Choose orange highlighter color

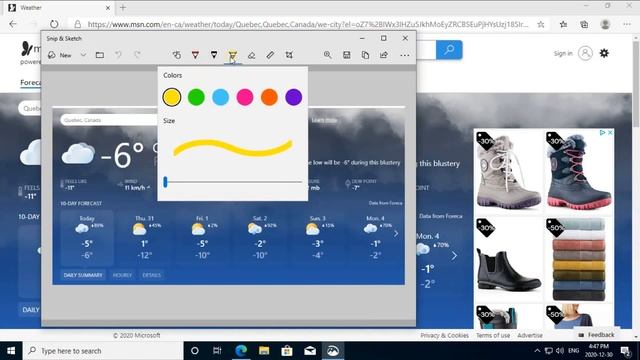click(x=269, y=97)
